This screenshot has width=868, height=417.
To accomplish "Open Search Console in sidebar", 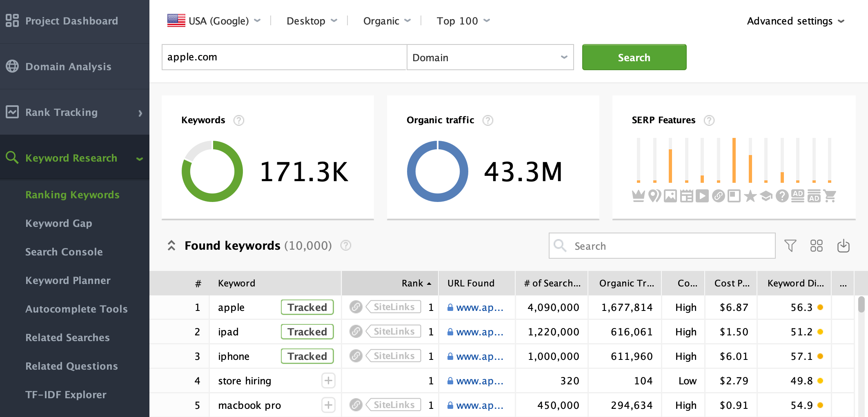I will click(x=64, y=252).
